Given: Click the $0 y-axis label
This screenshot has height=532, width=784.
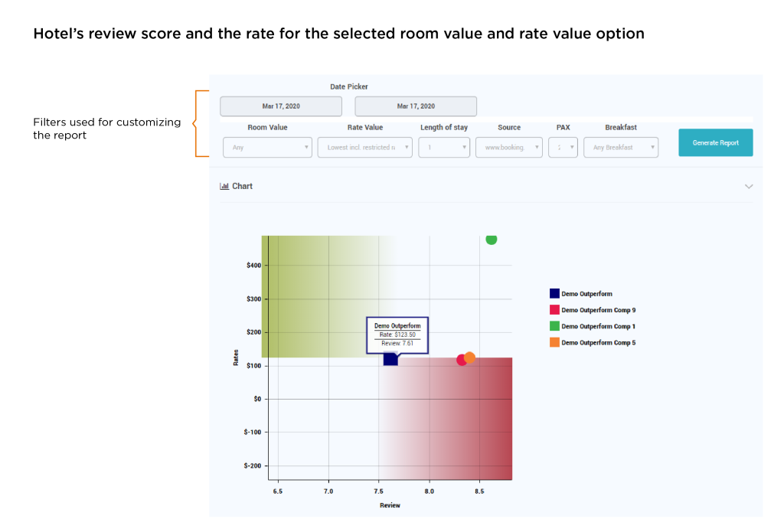Looking at the screenshot, I should [x=257, y=399].
